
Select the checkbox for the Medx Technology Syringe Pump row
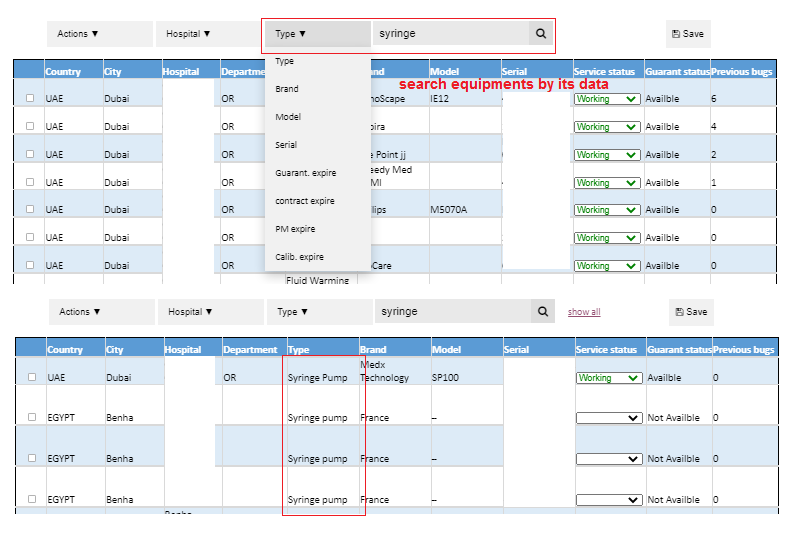30,378
